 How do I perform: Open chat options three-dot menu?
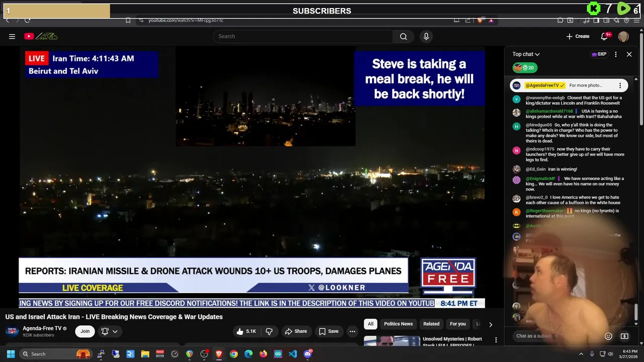point(616,54)
